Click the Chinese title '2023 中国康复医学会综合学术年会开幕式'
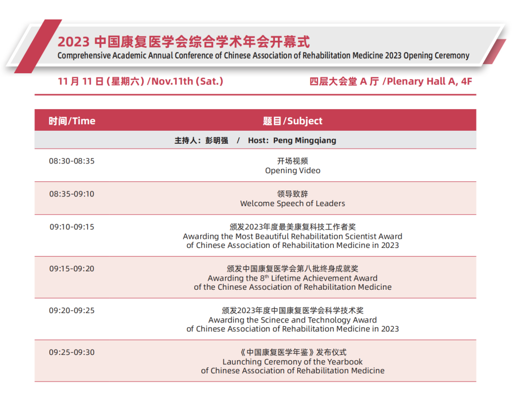Viewport: 512px width, 420px height. click(x=184, y=42)
